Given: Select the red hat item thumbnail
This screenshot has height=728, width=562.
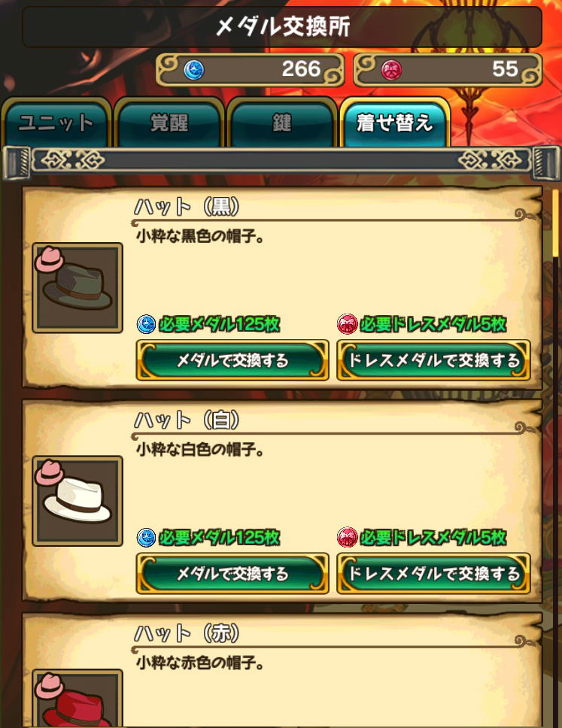Looking at the screenshot, I should pos(77,698).
